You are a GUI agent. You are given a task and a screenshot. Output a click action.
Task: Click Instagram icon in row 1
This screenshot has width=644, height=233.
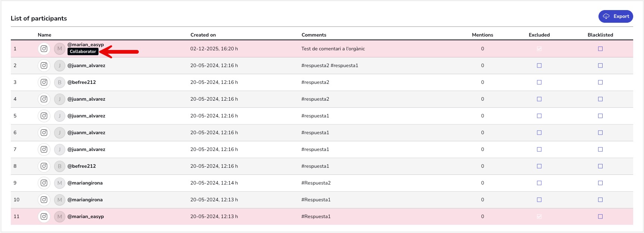coord(44,49)
